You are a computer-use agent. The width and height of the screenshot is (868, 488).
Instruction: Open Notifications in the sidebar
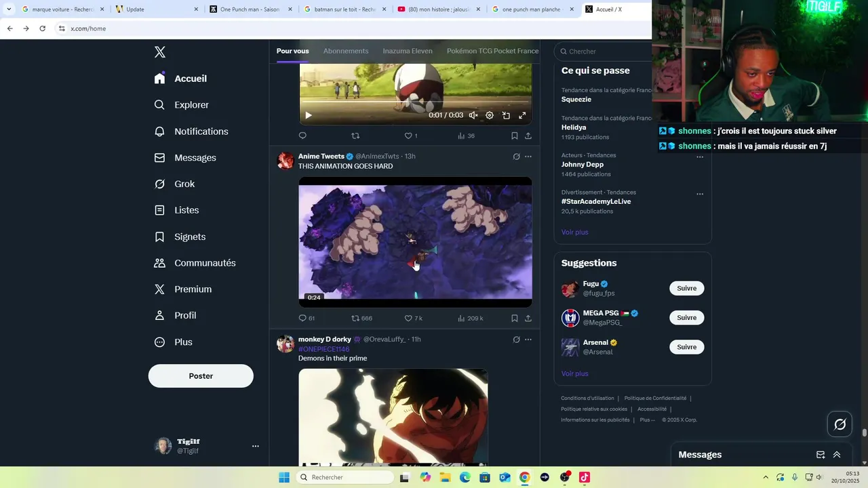(x=191, y=131)
